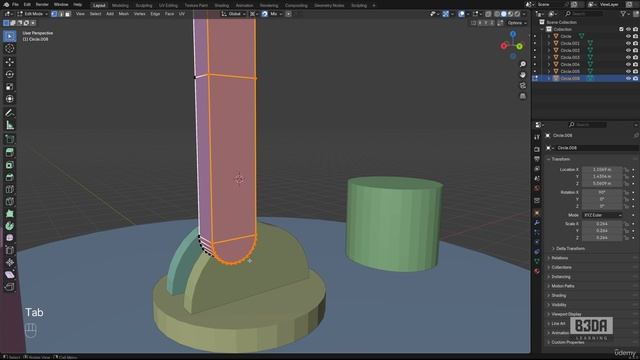This screenshot has height=360, width=640.
Task: Hide Circle.003 in viewport with eye icon
Action: click(x=629, y=58)
